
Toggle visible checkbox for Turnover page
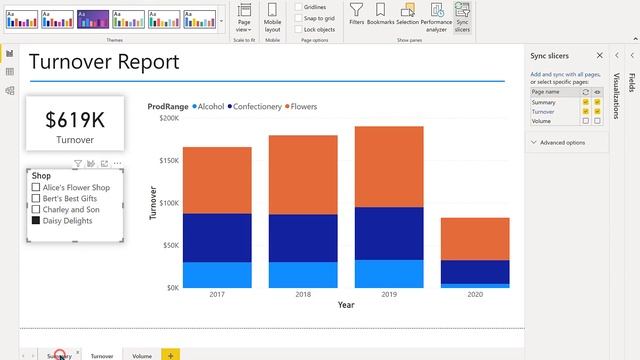(597, 111)
